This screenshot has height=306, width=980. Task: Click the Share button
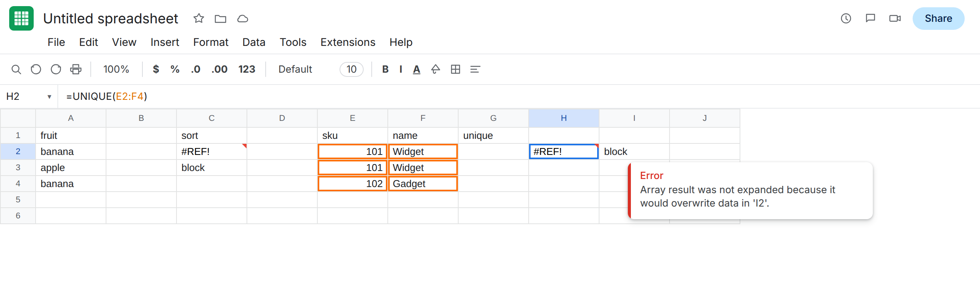(x=938, y=18)
